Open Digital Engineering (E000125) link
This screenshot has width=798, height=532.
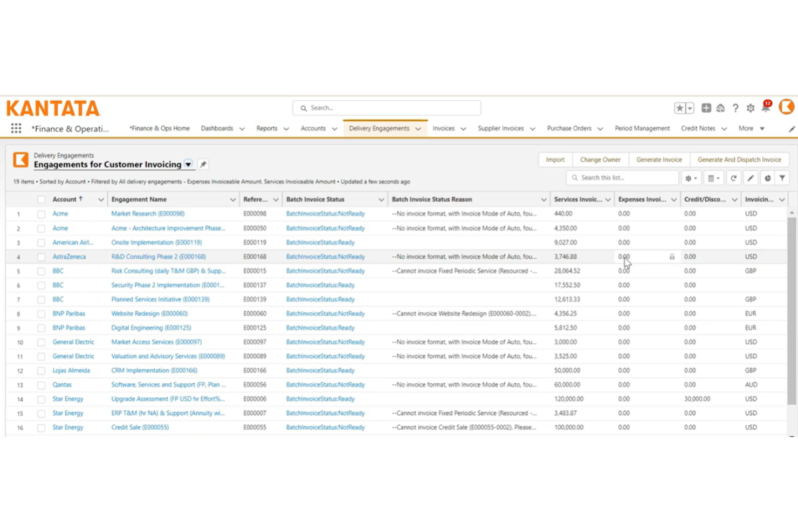[x=151, y=328]
